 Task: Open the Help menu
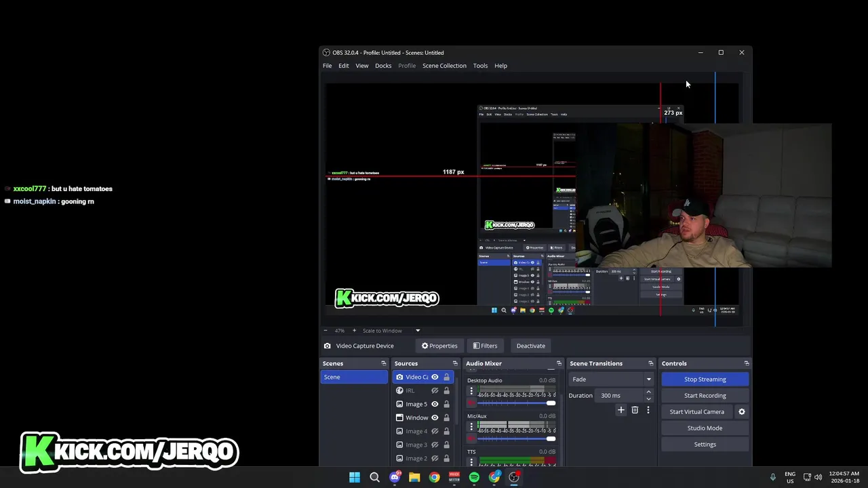500,66
